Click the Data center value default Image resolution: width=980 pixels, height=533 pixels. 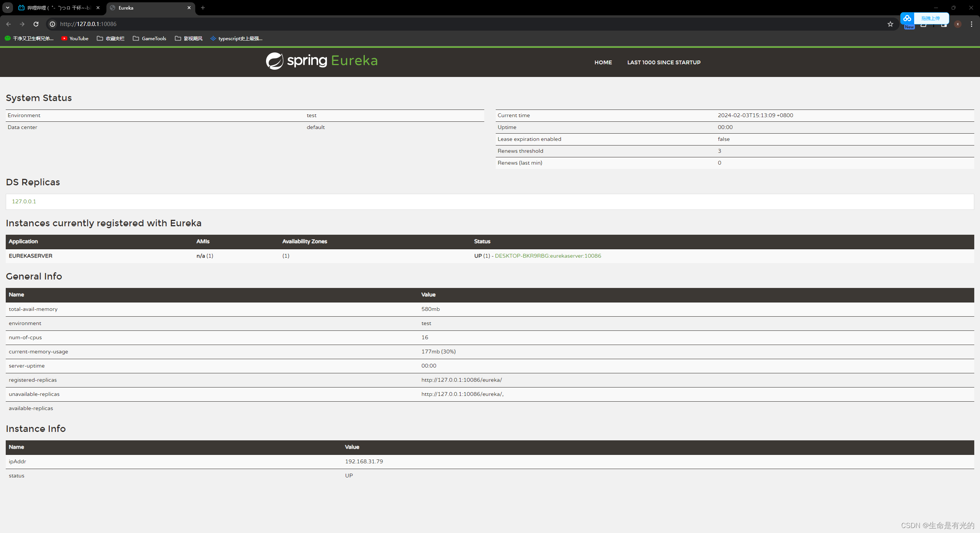pyautogui.click(x=315, y=127)
